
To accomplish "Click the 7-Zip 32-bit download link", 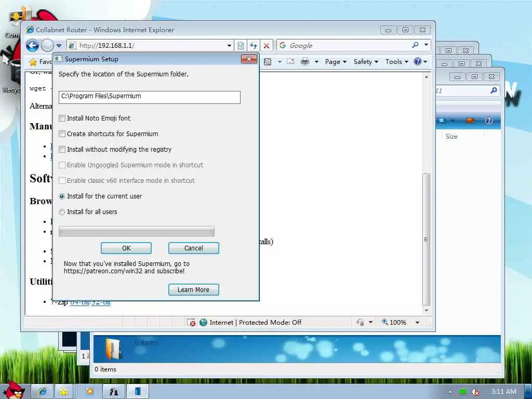I will click(x=101, y=302).
